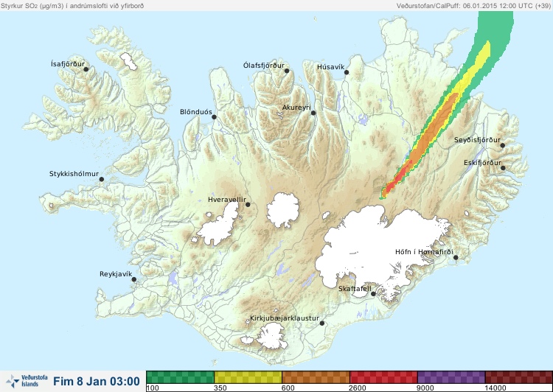Screen dimensions: 553x392
Task: Click the red 2600 legend swatch
Action: click(383, 377)
